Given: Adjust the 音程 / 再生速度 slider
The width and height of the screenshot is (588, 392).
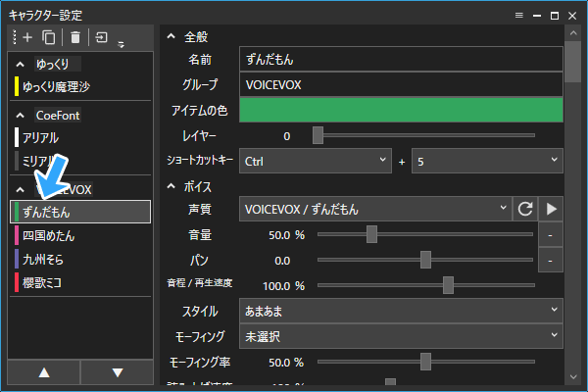Looking at the screenshot, I should tap(426, 285).
